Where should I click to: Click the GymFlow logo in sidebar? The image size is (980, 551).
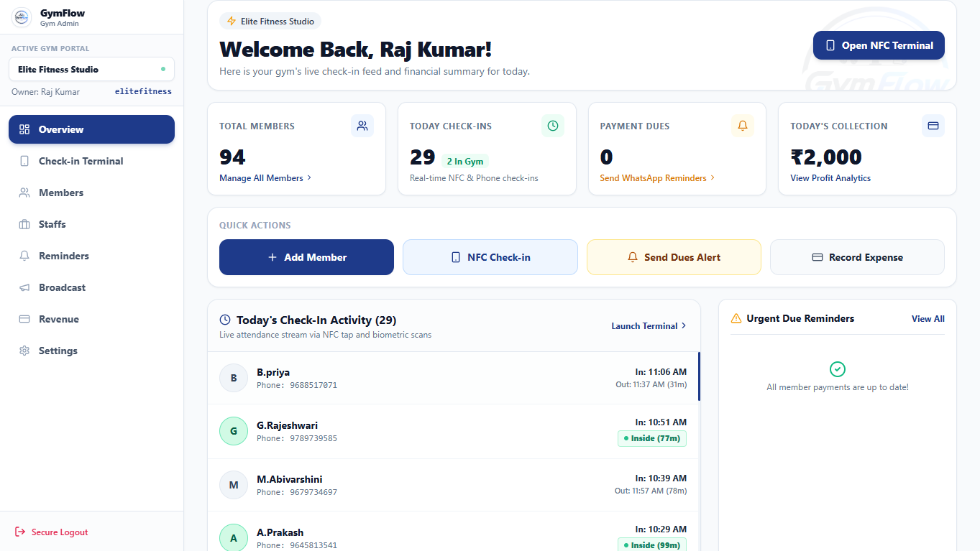pyautogui.click(x=22, y=17)
